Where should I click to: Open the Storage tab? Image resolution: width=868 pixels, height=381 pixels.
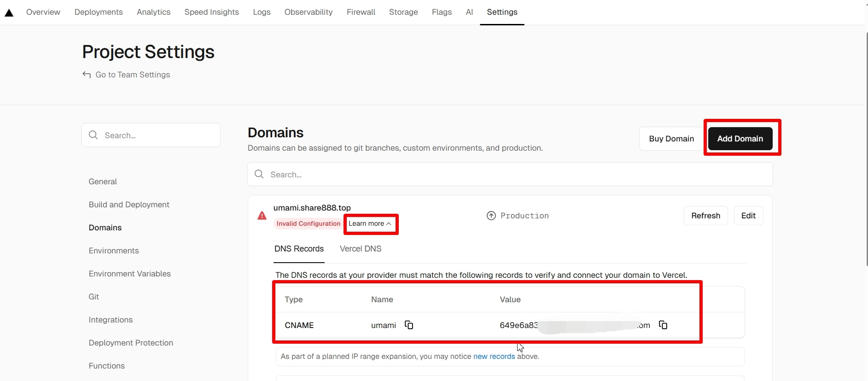click(403, 12)
